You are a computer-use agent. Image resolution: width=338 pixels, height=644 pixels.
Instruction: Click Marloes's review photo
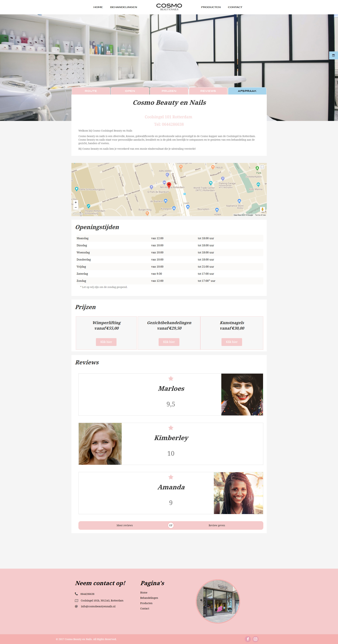pos(242,395)
